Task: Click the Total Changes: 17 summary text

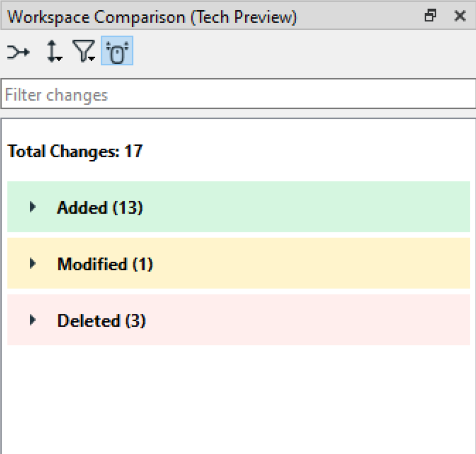Action: (75, 152)
